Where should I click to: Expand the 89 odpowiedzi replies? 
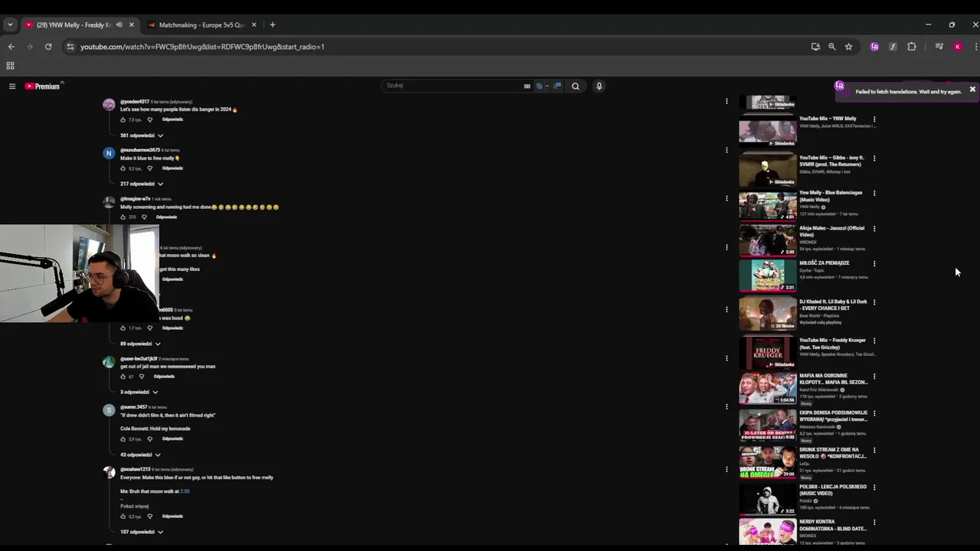point(141,344)
